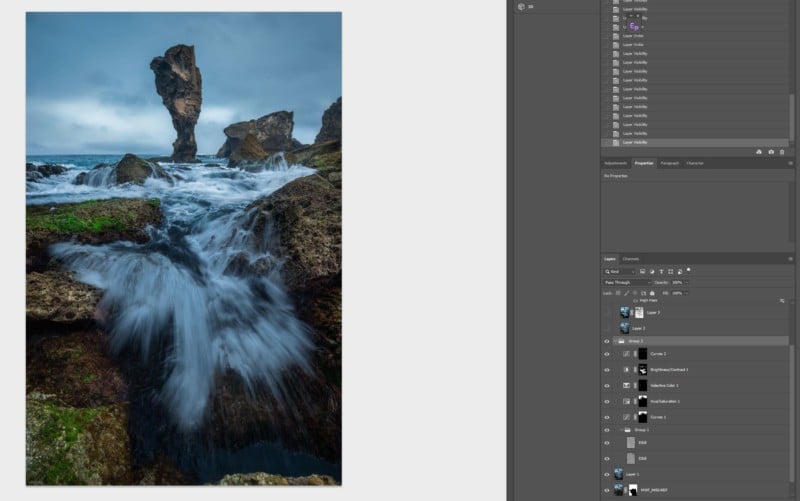The height and width of the screenshot is (501, 800).
Task: Filter layers by pixel layers icon
Action: pyautogui.click(x=642, y=271)
